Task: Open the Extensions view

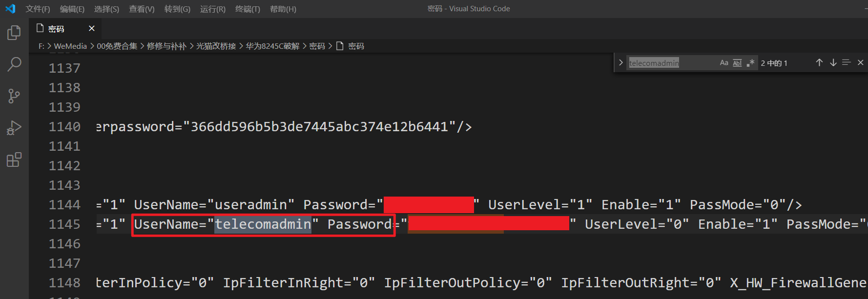Action: (x=14, y=159)
